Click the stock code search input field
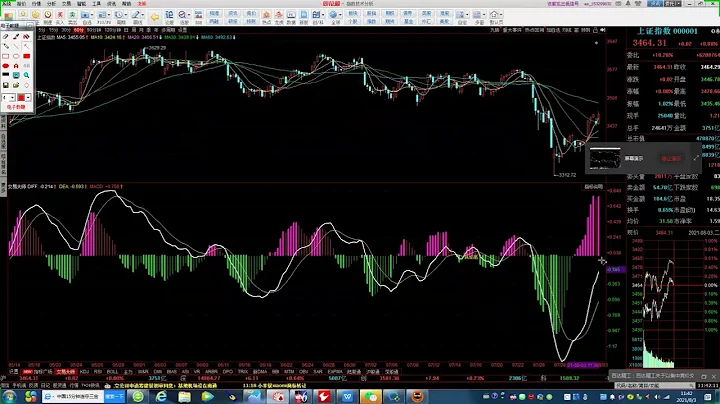Viewport: 720px width, 404px height. click(654, 386)
